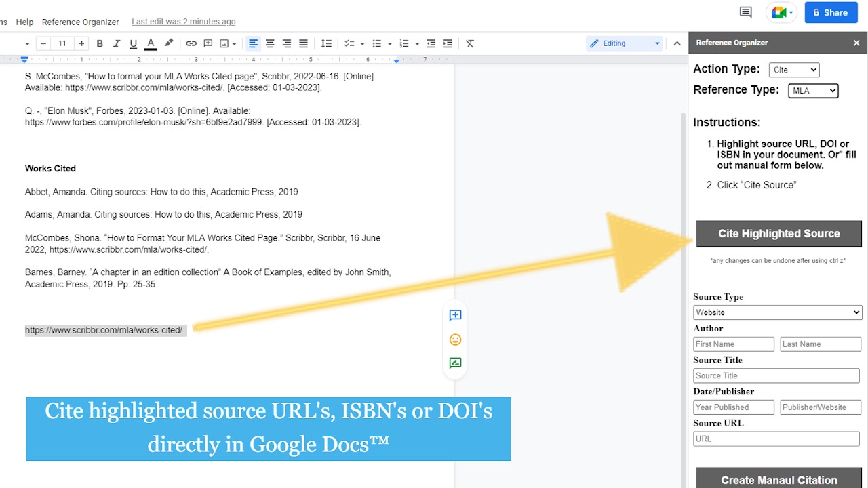Insert a checklist
This screenshot has width=868, height=488.
click(x=349, y=43)
